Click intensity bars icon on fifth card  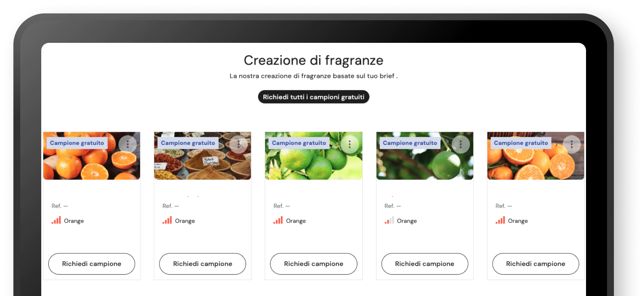point(500,220)
